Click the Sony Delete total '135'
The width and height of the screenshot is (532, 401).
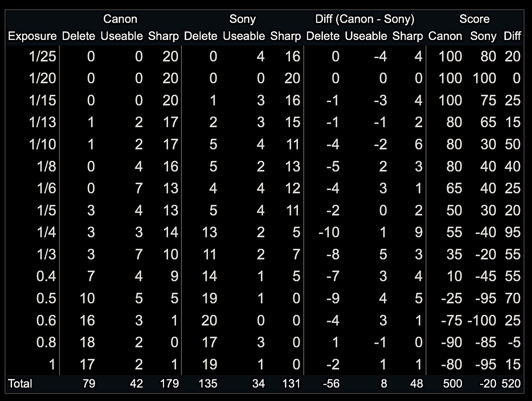click(208, 383)
